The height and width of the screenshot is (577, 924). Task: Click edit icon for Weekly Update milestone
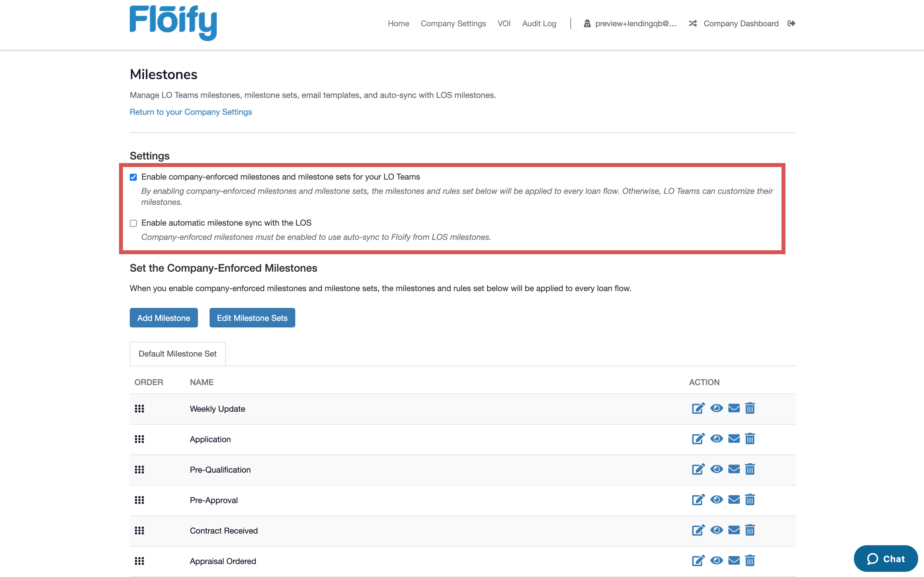[698, 408]
